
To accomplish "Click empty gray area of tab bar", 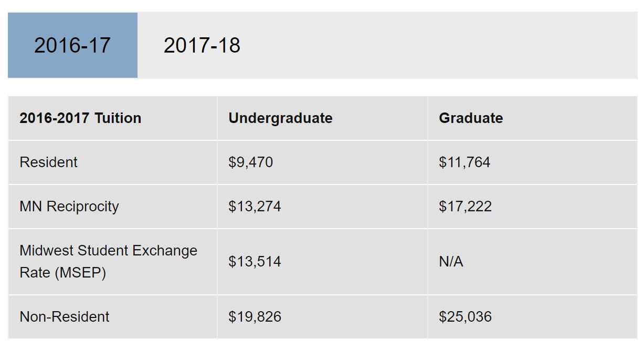I will (451, 45).
